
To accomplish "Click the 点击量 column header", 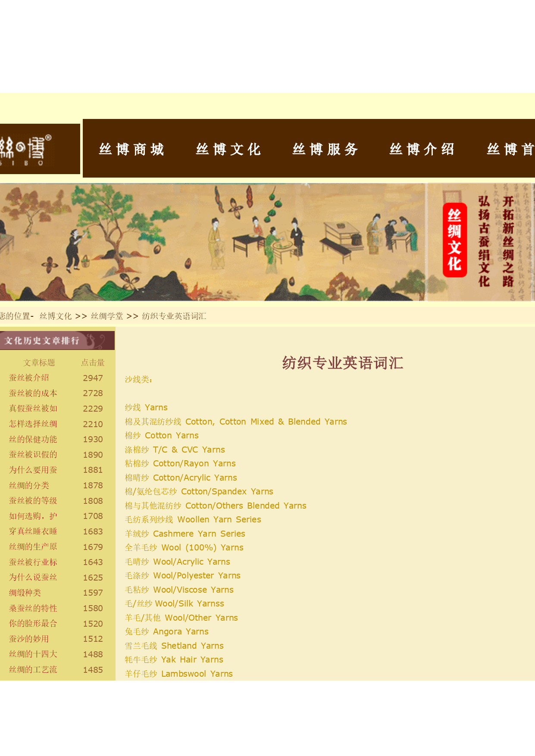I will pos(93,362).
